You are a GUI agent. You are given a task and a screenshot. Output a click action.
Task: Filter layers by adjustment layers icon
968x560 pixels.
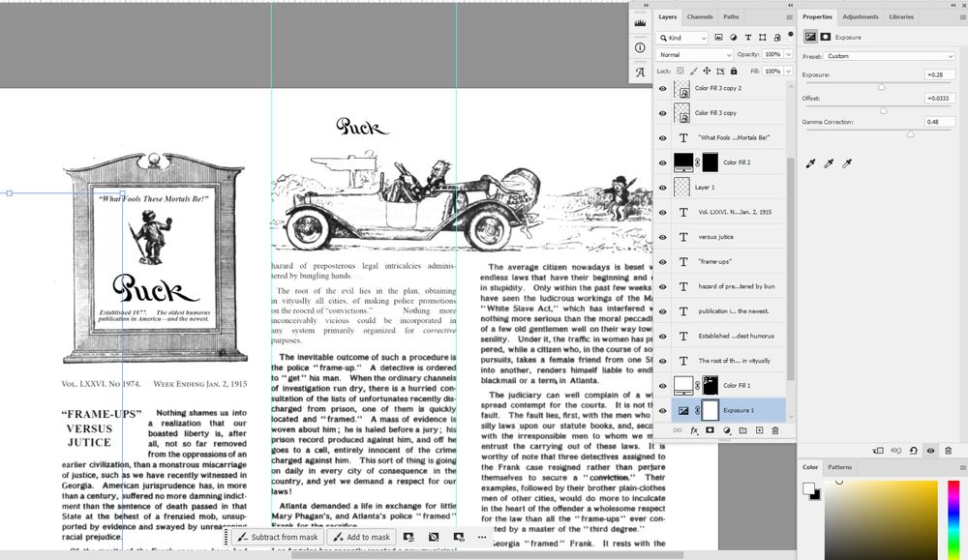(x=734, y=38)
